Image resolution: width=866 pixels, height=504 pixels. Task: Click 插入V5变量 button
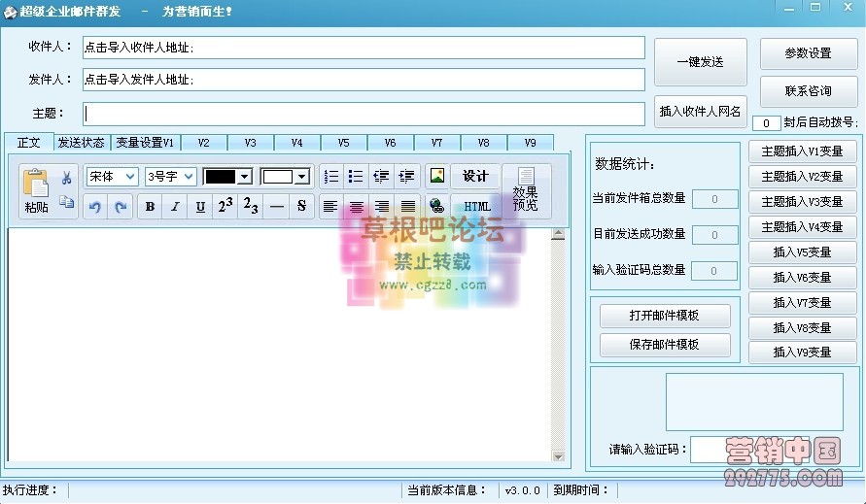pos(803,252)
